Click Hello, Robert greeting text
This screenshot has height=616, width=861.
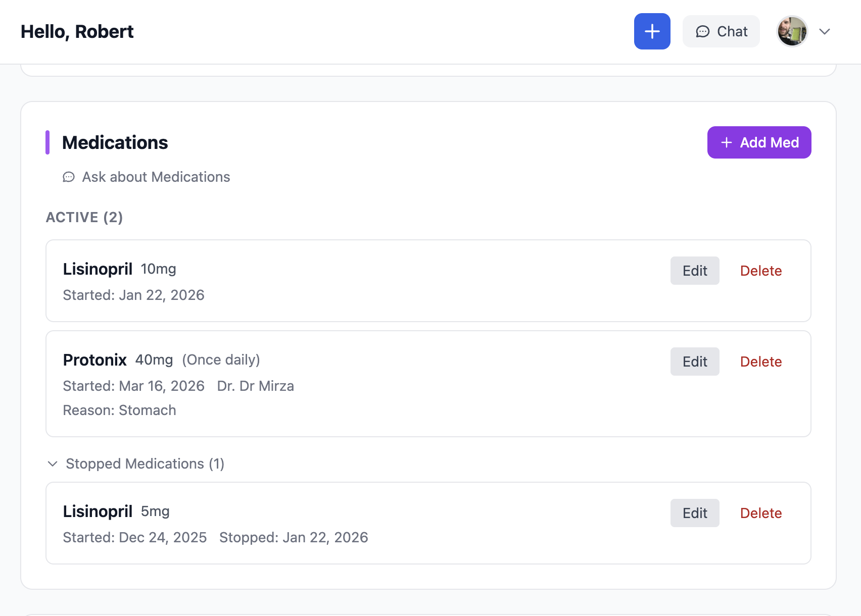76,31
